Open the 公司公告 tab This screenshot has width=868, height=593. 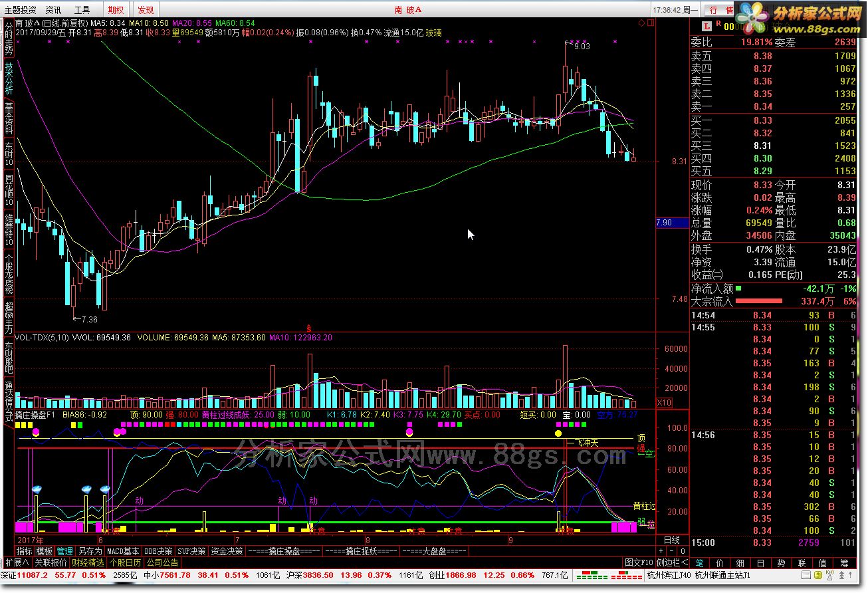coord(162,562)
